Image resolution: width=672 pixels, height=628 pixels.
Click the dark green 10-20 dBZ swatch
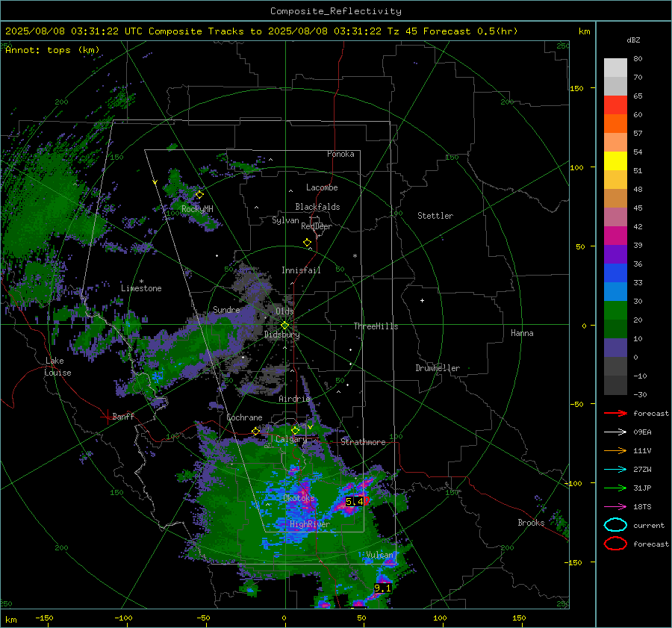(615, 329)
